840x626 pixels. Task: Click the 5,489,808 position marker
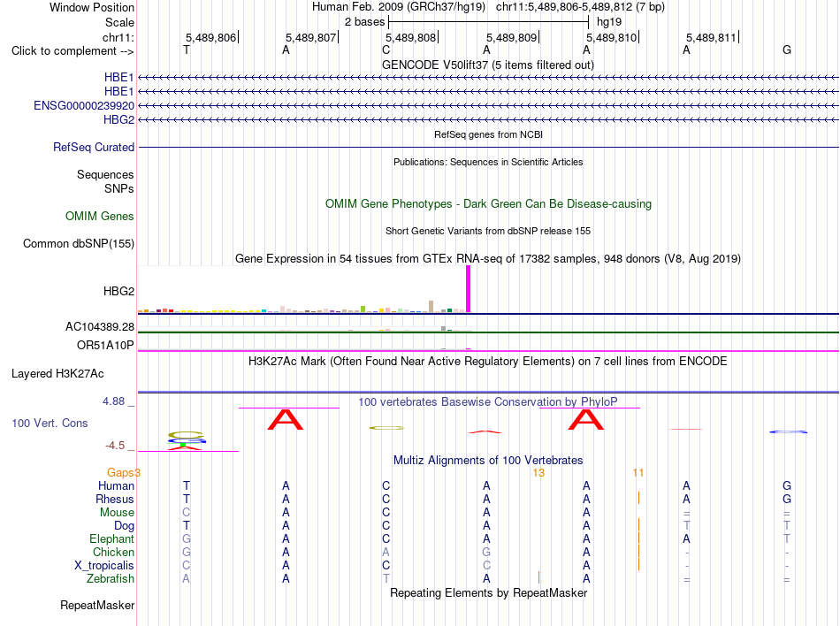tap(411, 37)
